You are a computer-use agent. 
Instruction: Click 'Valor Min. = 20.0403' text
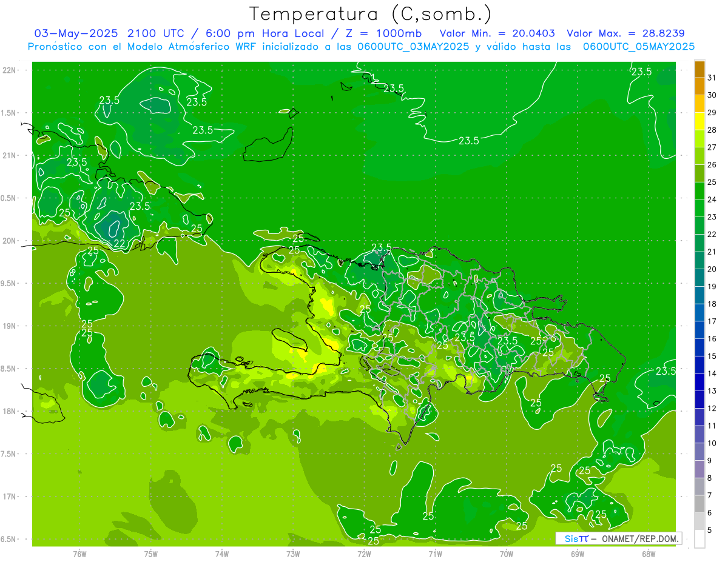click(x=497, y=33)
